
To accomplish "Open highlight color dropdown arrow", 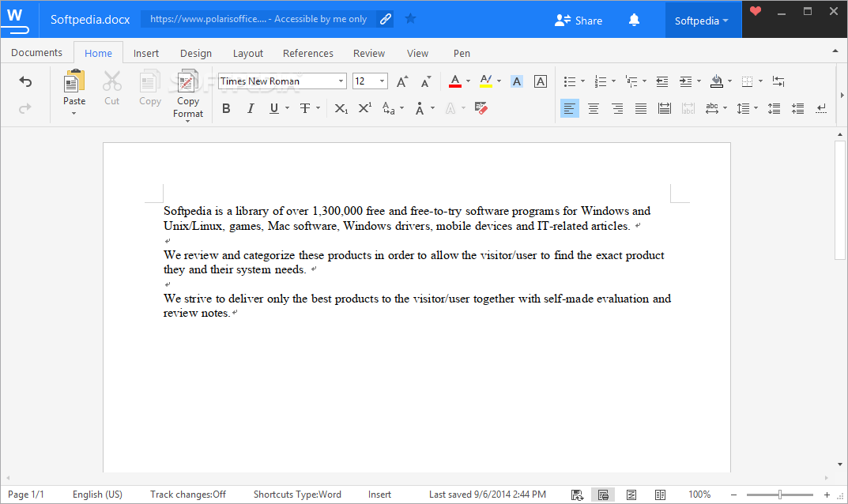I will [x=499, y=81].
